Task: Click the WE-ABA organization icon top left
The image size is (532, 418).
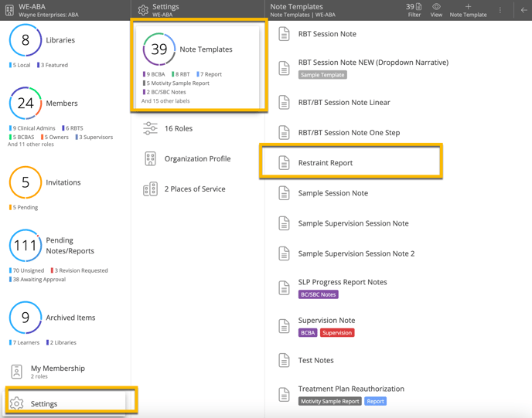Action: [9, 10]
